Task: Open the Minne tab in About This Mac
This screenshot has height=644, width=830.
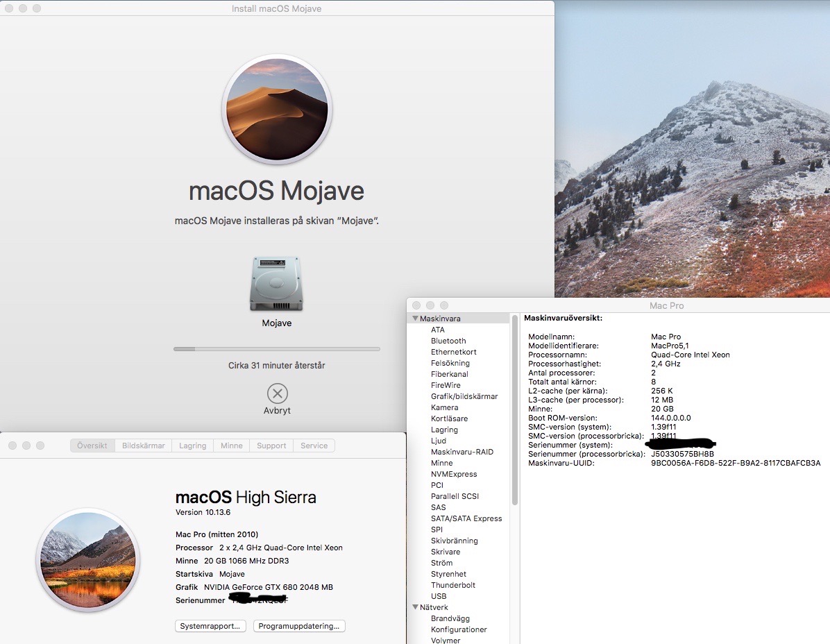Action: pyautogui.click(x=231, y=446)
